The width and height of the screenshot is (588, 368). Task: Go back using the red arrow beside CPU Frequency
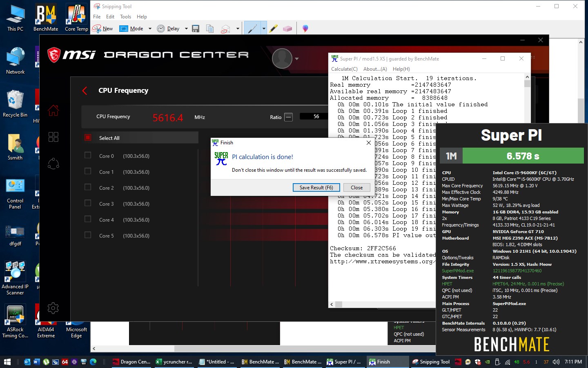(x=85, y=91)
